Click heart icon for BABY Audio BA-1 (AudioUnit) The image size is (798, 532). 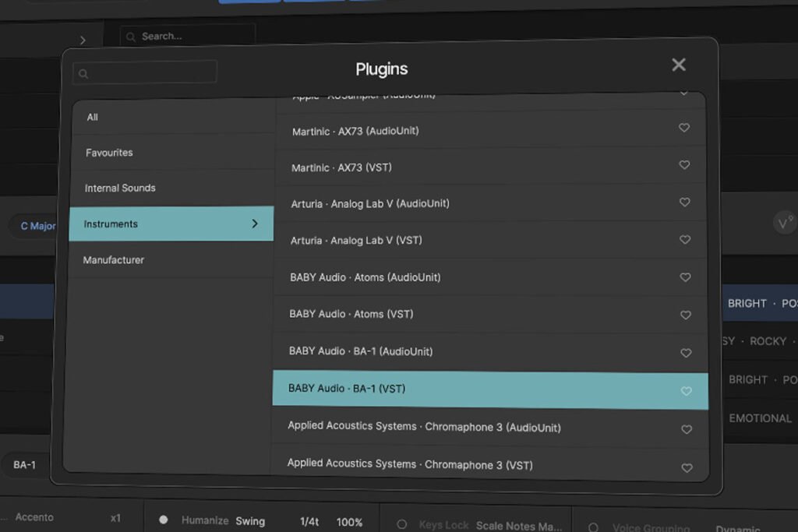[x=686, y=353]
